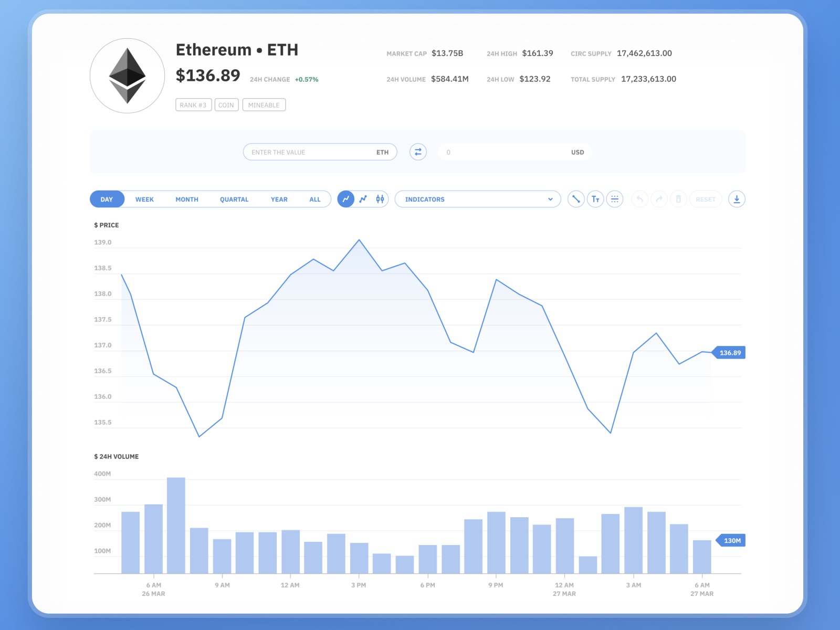The height and width of the screenshot is (630, 840).
Task: Click the 130M volume marker label
Action: coord(731,541)
